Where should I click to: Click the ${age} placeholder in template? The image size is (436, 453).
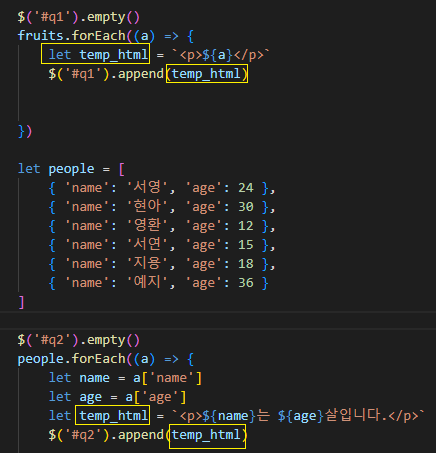click(x=301, y=416)
